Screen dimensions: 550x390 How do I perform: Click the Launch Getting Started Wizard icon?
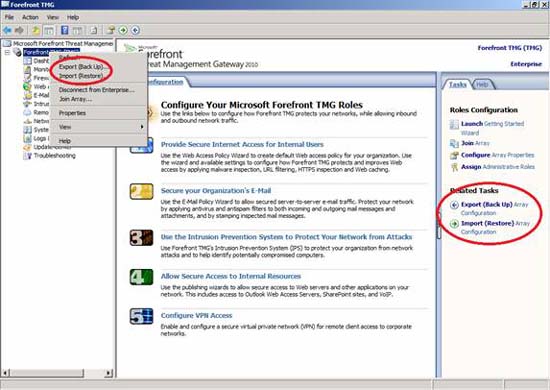pyautogui.click(x=454, y=124)
